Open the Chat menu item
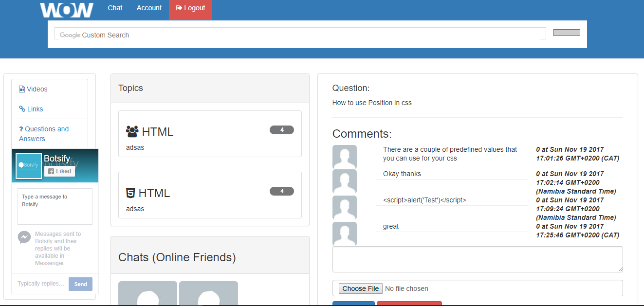Viewport: 644px width, 306px height. coord(115,8)
